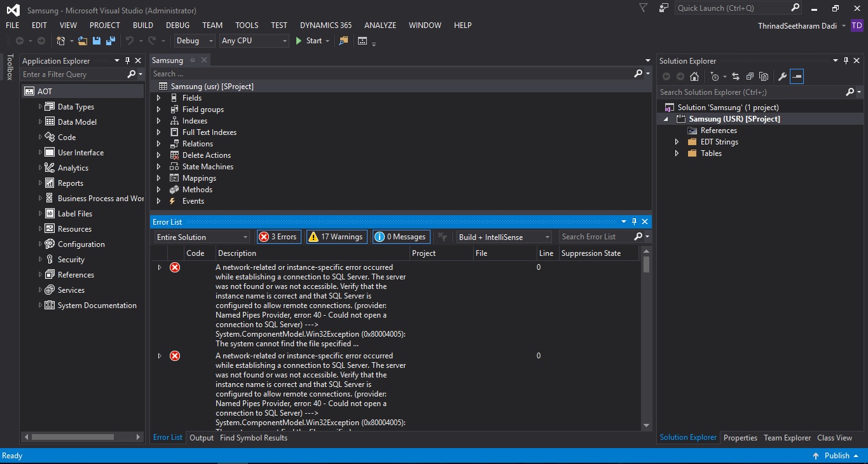Click the notifications flag icon in title bar
The image size is (868, 464).
[644, 8]
